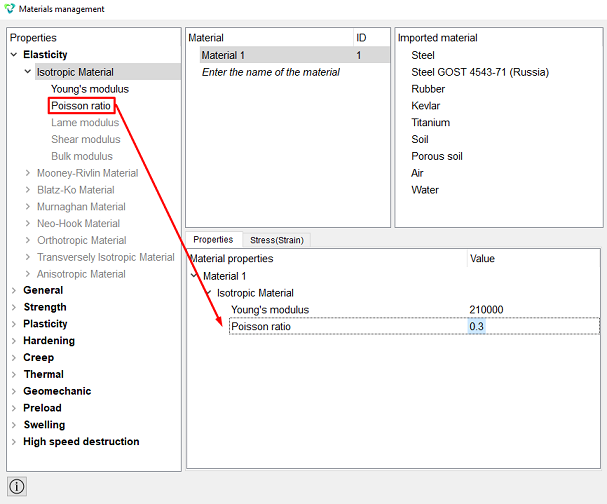The width and height of the screenshot is (607, 504).
Task: Choose Steel from imported materials
Action: click(423, 55)
